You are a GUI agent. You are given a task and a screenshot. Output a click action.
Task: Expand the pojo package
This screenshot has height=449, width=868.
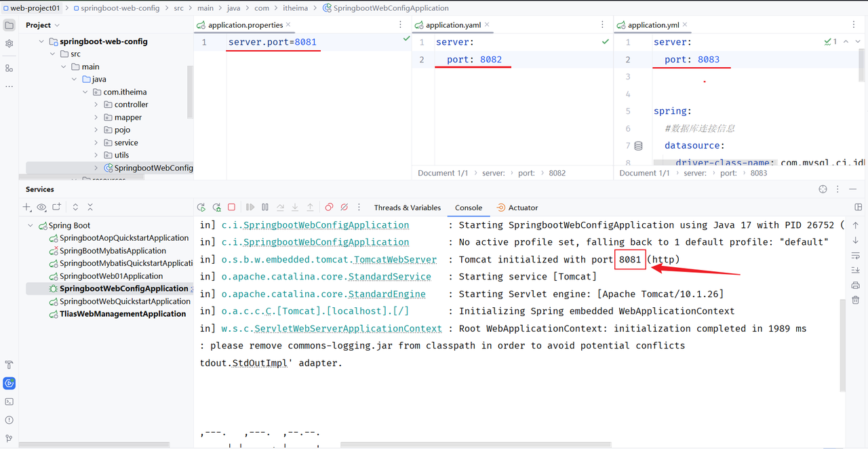pyautogui.click(x=96, y=130)
